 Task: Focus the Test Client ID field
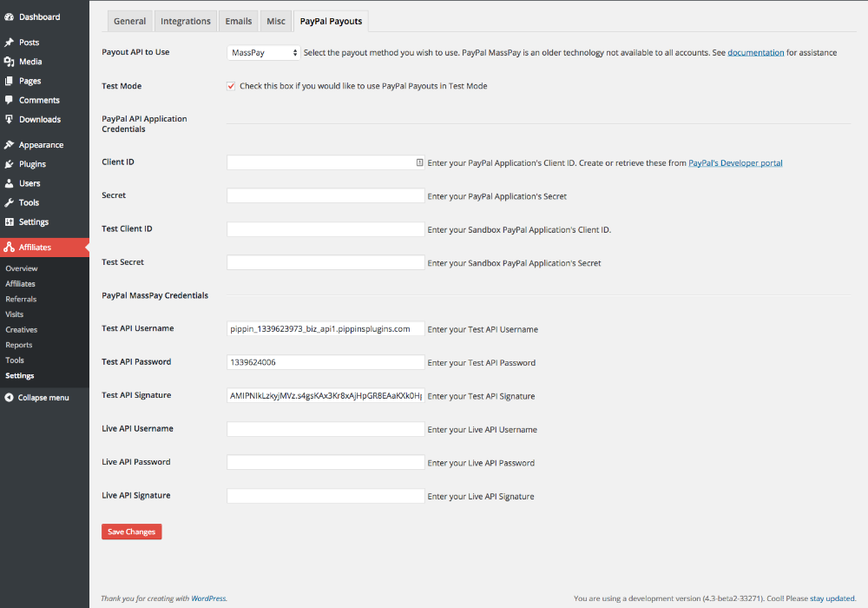click(x=325, y=229)
